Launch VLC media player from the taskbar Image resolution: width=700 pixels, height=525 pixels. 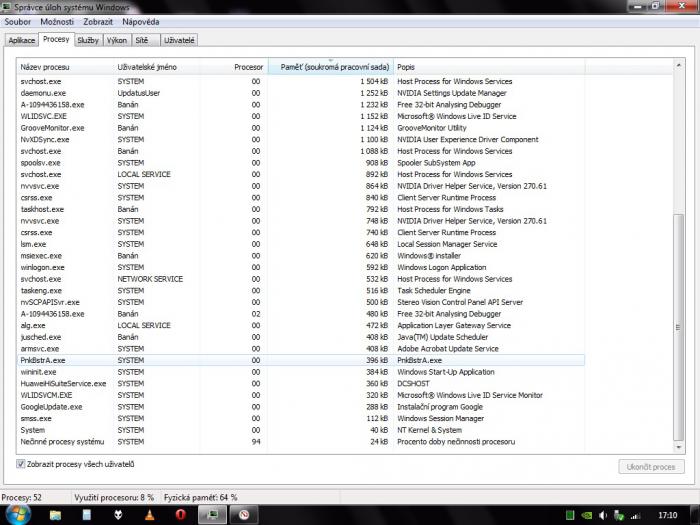[x=149, y=515]
